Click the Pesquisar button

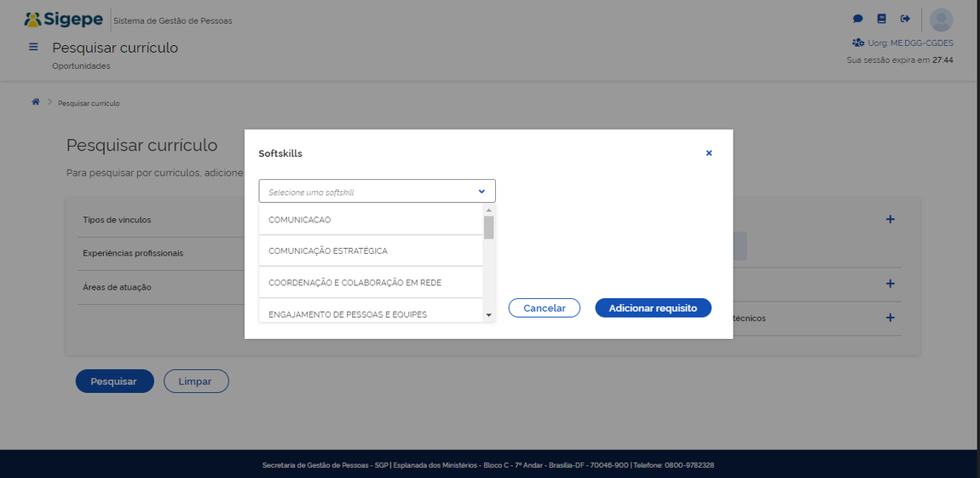click(114, 381)
